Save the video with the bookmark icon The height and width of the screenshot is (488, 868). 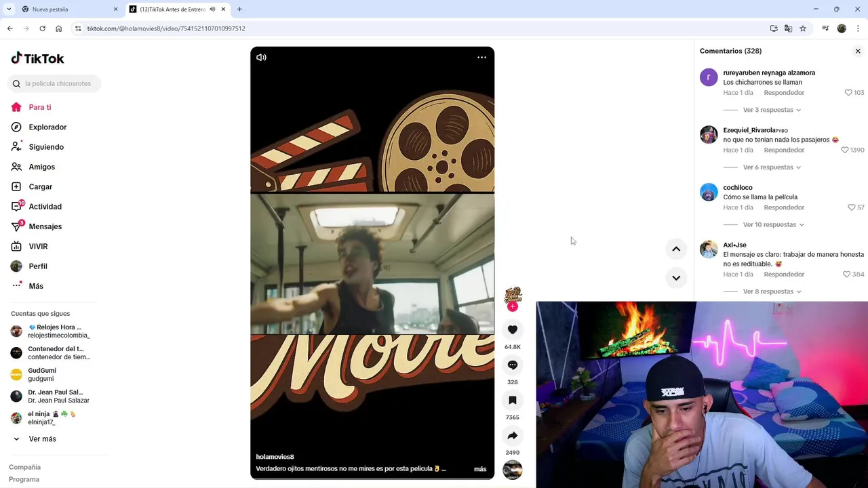pos(513,400)
